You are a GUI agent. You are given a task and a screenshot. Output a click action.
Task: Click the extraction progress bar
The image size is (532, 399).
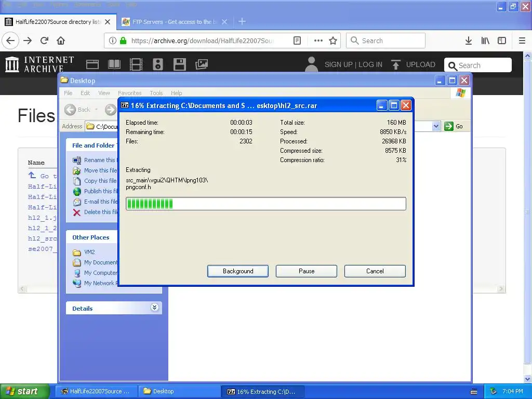click(265, 204)
